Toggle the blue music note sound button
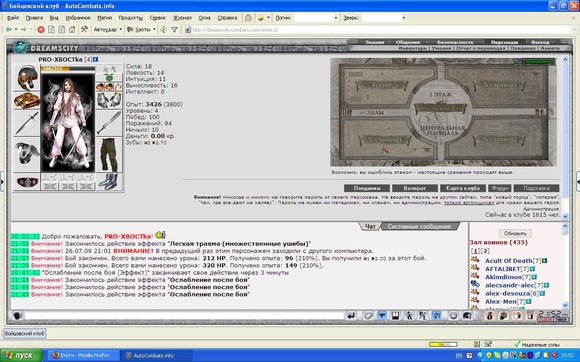580x362 pixels. point(436,315)
